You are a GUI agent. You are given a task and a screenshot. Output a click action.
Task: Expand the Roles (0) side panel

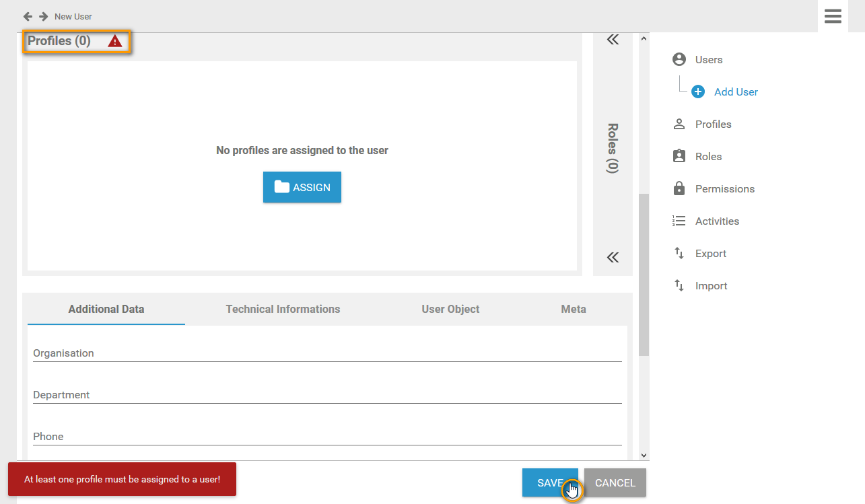coord(611,147)
